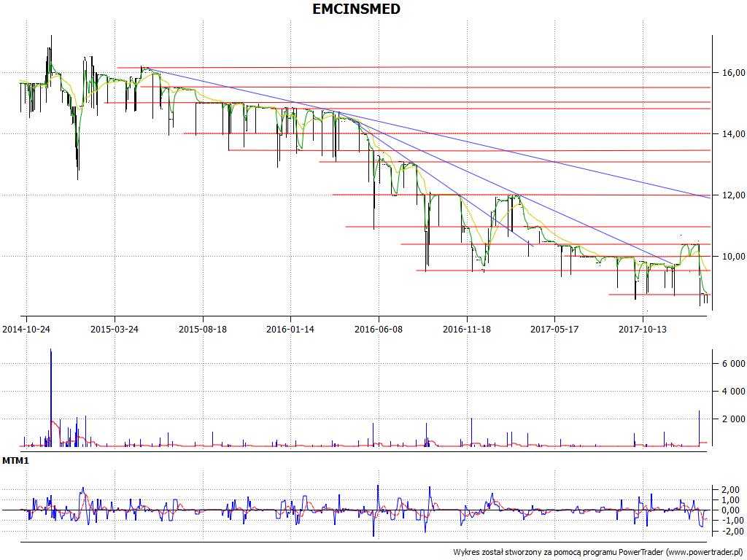The image size is (747, 560).
Task: Select the 2016-11-18 date label
Action: tap(466, 329)
